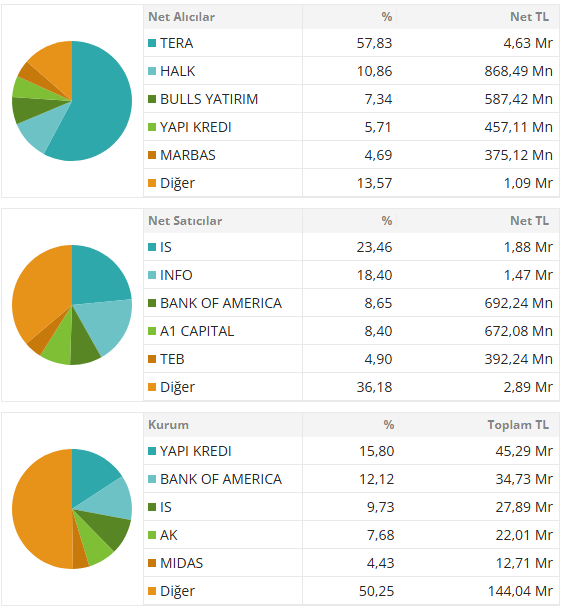The width and height of the screenshot is (565, 614).
Task: Select BANK OF AMERICA in Kurum table
Action: tap(221, 479)
